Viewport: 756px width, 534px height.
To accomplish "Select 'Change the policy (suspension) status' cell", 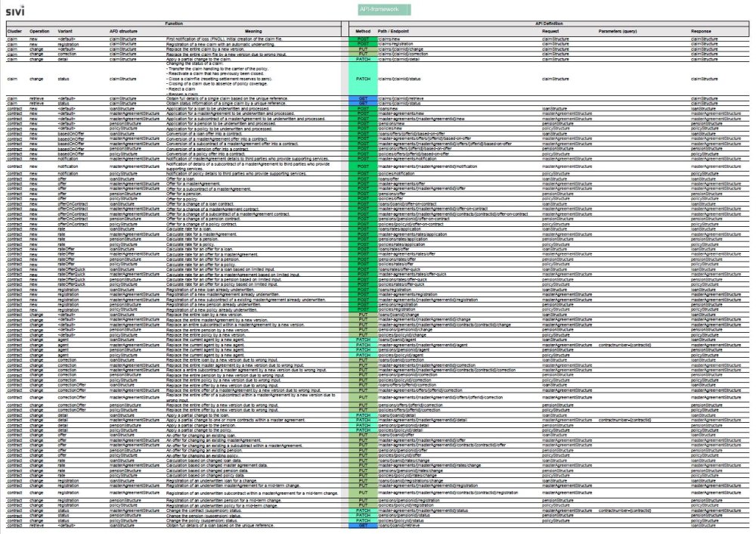I will tap(202, 520).
